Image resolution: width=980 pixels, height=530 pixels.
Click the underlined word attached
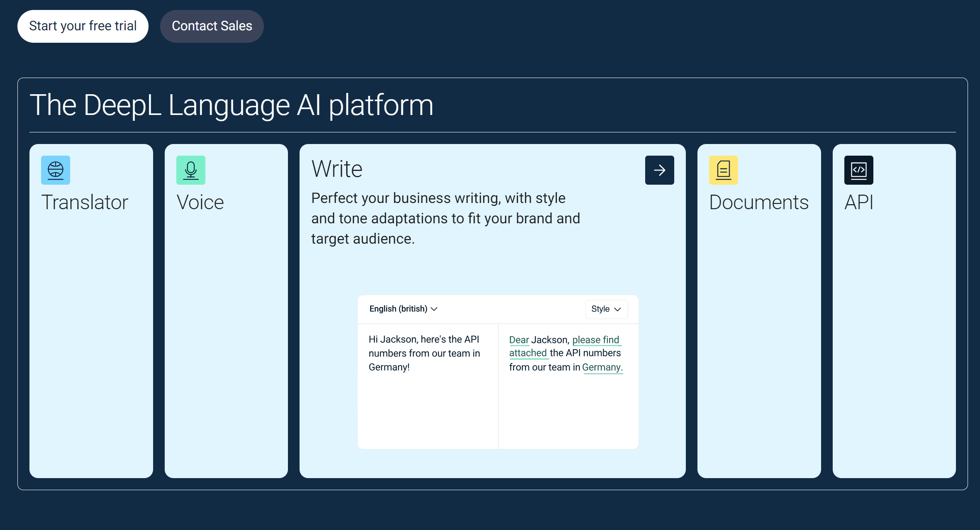point(528,353)
